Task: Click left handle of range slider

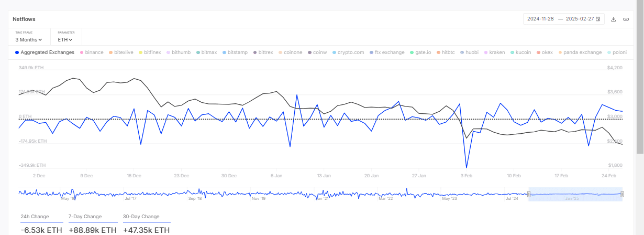Action: click(x=528, y=194)
